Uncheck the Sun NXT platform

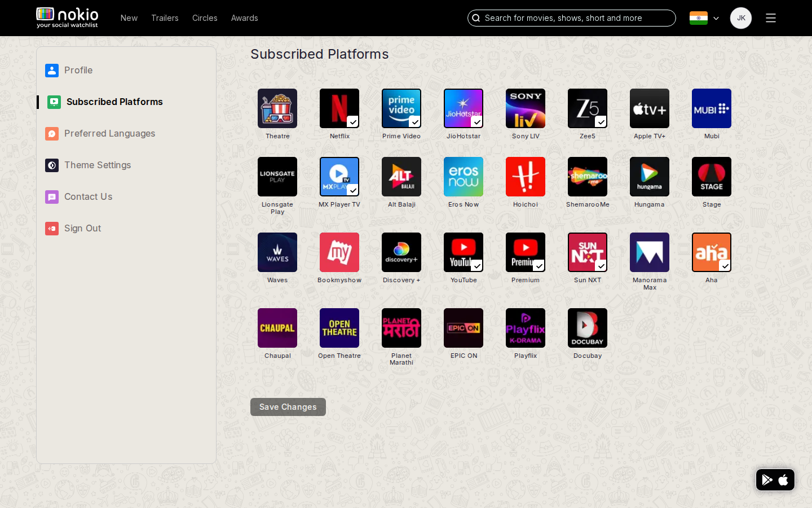588,252
